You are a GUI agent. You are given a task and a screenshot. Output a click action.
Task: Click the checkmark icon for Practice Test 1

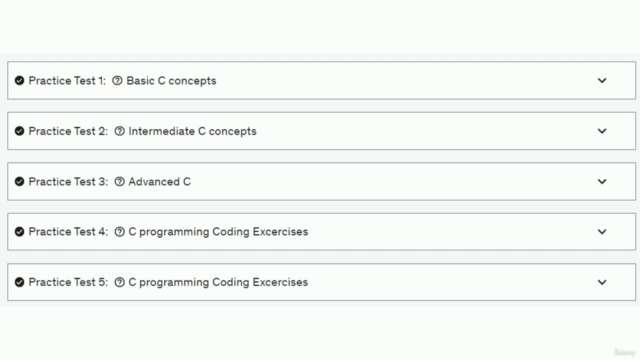click(19, 80)
